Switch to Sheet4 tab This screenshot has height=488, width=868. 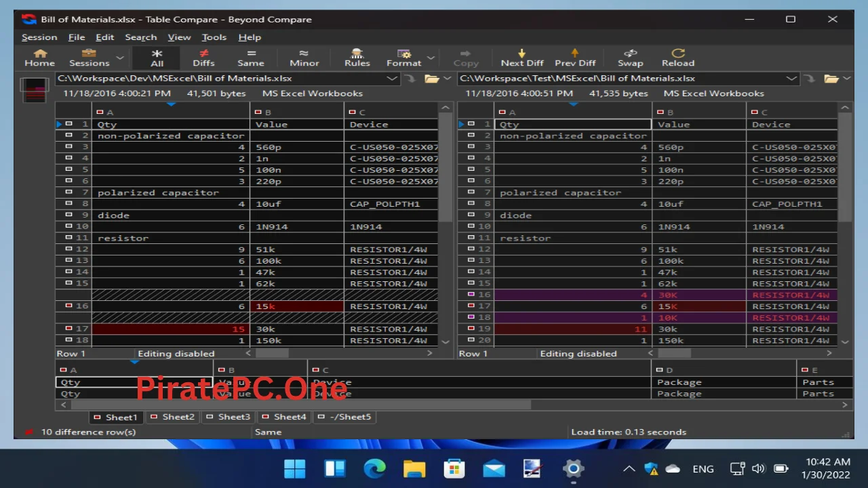(x=284, y=417)
